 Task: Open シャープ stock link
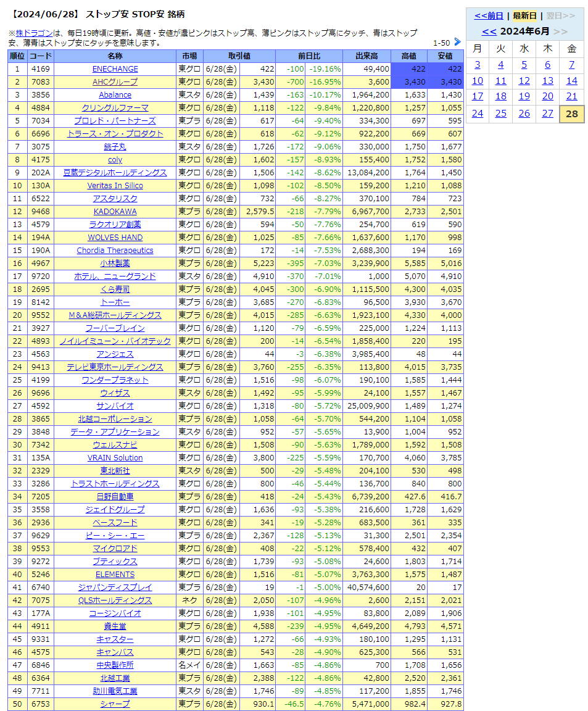coord(115,704)
